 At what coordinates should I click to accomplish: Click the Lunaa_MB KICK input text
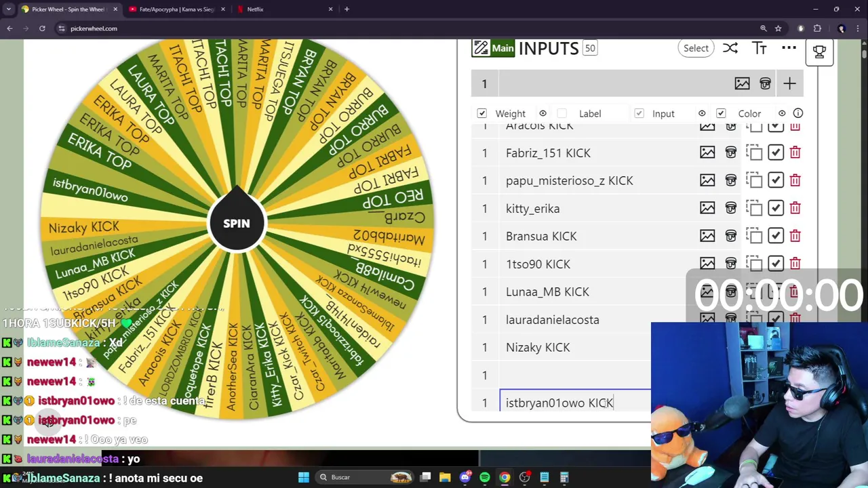(x=547, y=292)
